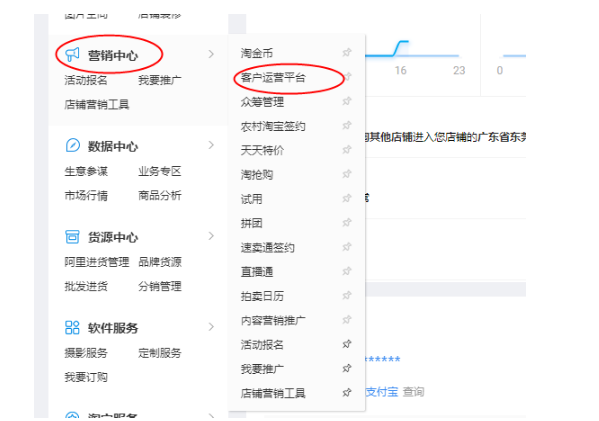The height and width of the screenshot is (421, 599).
Task: Select 拍卖日历 menu item
Action: click(262, 296)
